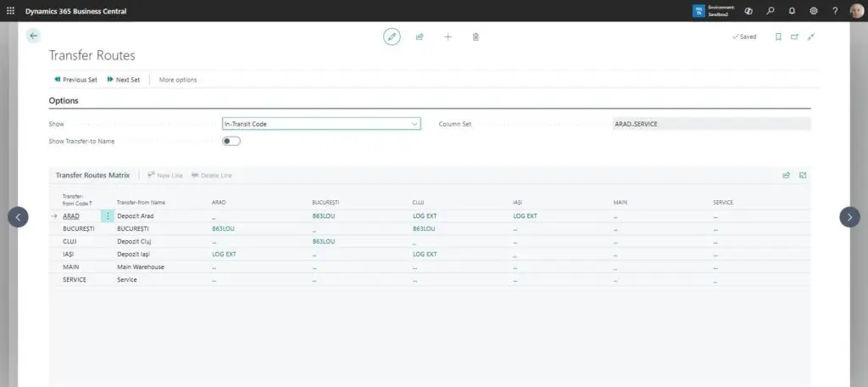868x387 pixels.
Task: Click Depozit Cluj name cell
Action: pos(134,241)
